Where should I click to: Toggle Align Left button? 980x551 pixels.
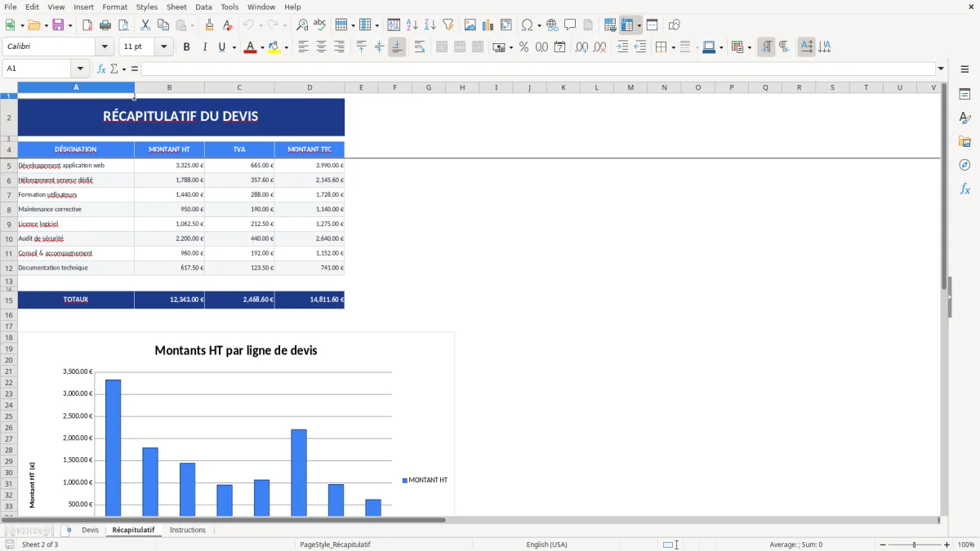[303, 47]
